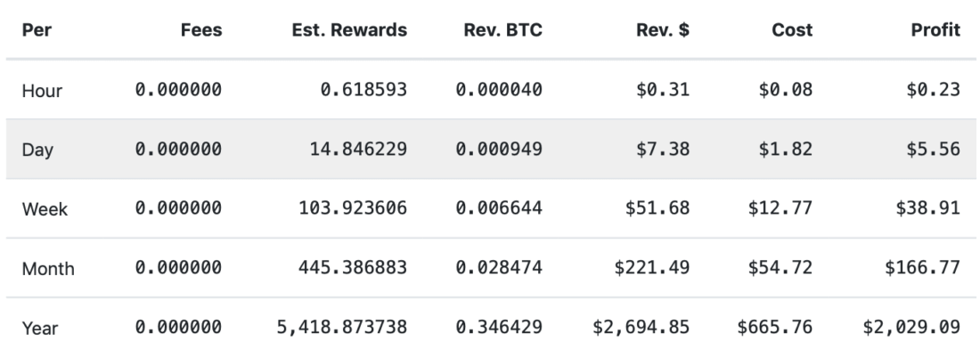980x341 pixels.
Task: Click the yearly profit $2,029.09
Action: tap(912, 328)
